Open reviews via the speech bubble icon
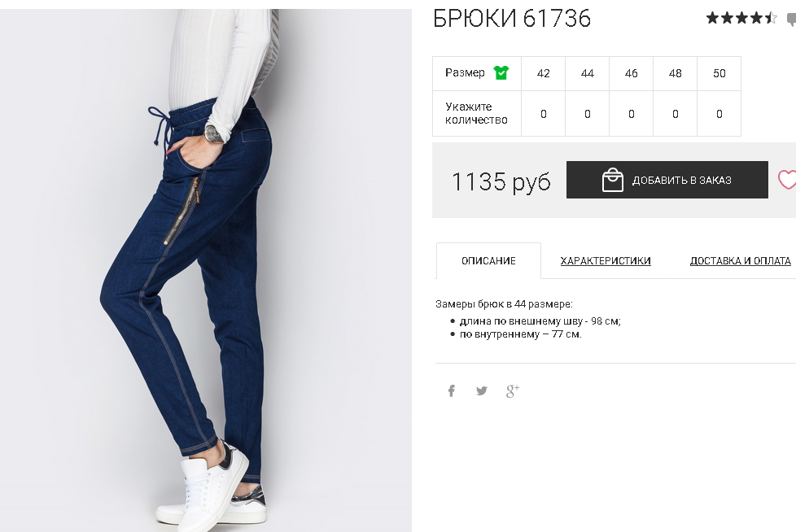 [791, 20]
